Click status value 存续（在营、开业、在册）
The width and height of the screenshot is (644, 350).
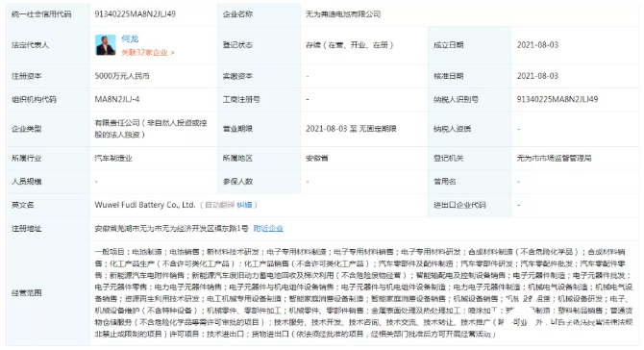(x=350, y=45)
